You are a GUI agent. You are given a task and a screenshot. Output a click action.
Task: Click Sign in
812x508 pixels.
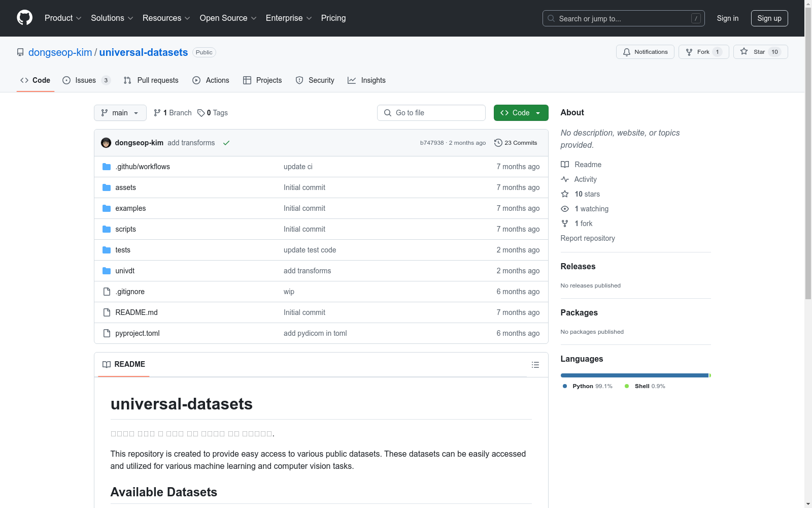pos(728,18)
